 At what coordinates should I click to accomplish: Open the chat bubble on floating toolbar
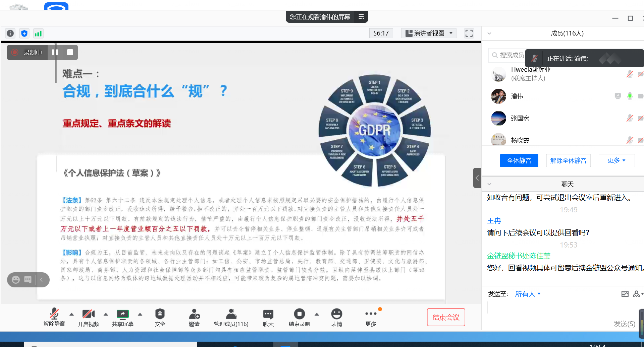(28, 280)
